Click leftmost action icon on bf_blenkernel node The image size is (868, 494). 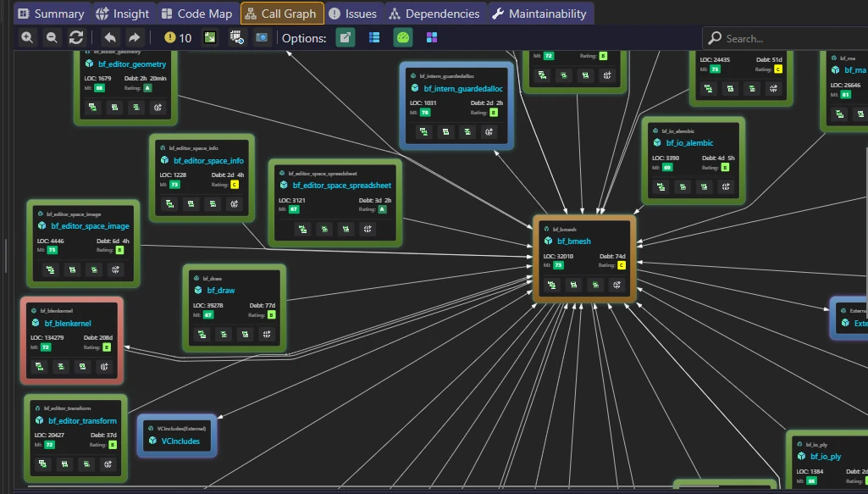click(39, 367)
